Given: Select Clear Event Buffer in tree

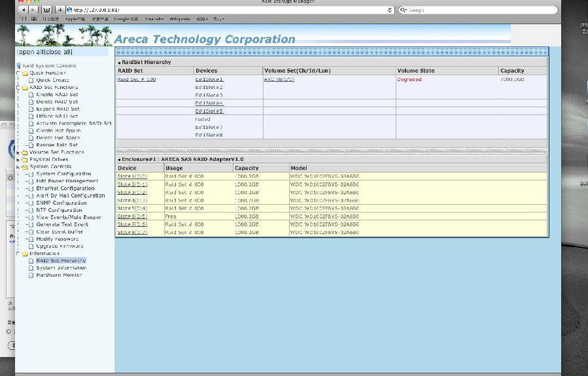Looking at the screenshot, I should [60, 232].
